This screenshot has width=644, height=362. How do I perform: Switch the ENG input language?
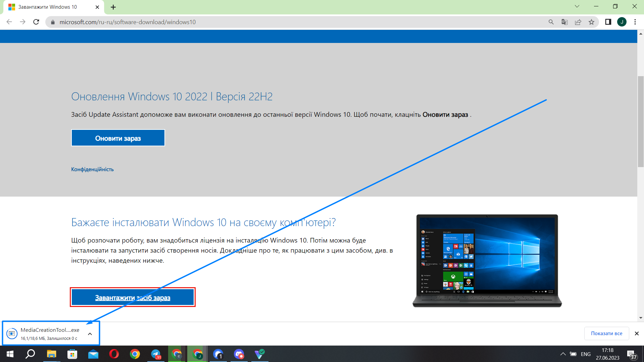(x=586, y=354)
